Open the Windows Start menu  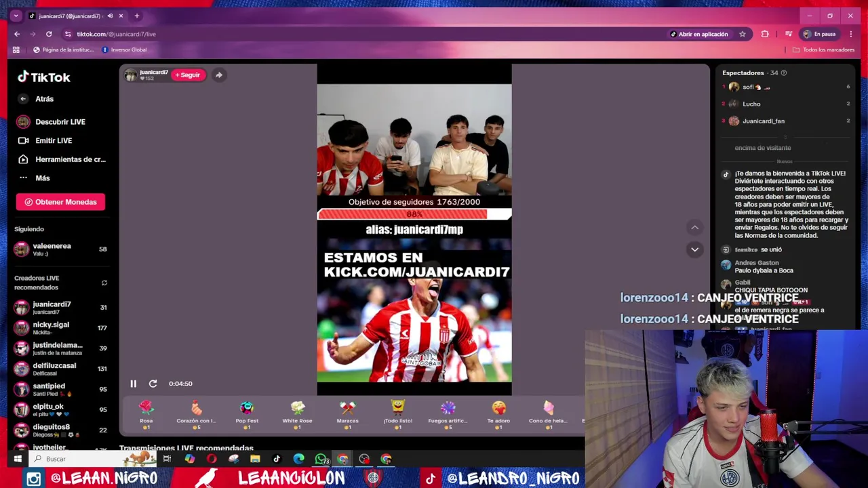[17, 459]
